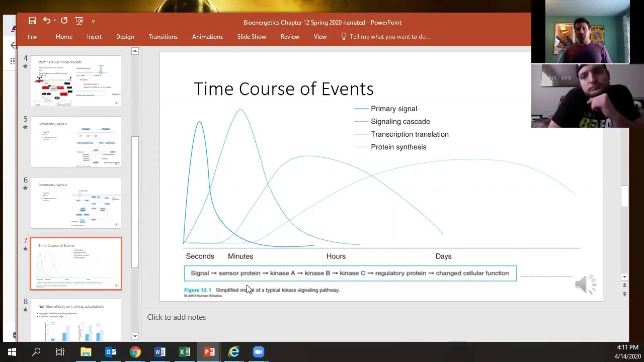Open the File menu

[32, 37]
